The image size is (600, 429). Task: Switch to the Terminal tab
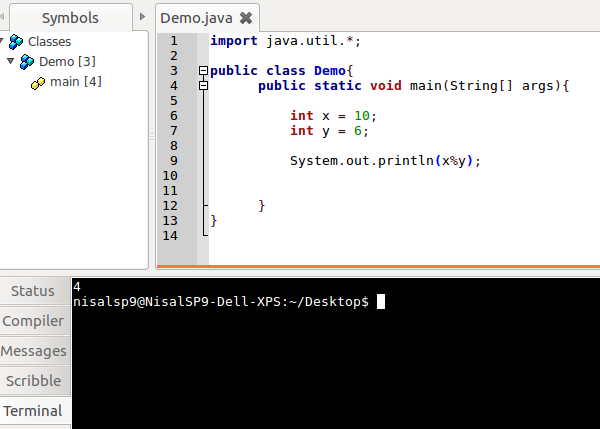(33, 411)
